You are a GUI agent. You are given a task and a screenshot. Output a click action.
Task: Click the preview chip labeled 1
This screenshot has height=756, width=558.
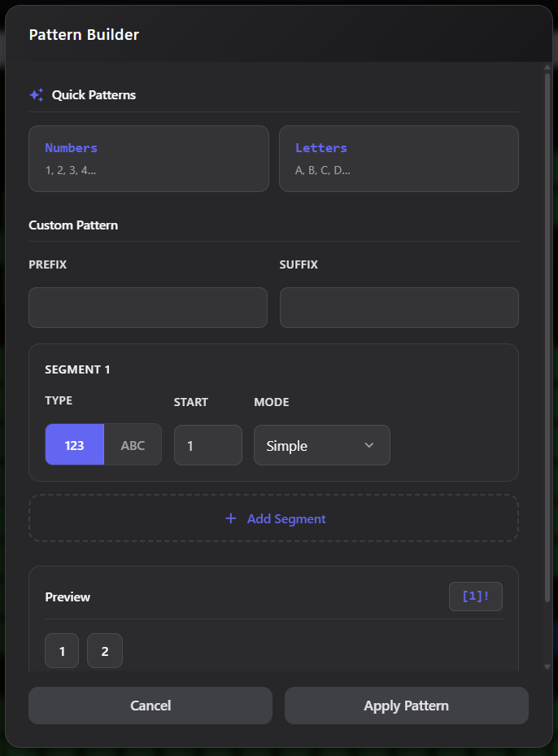(x=62, y=651)
